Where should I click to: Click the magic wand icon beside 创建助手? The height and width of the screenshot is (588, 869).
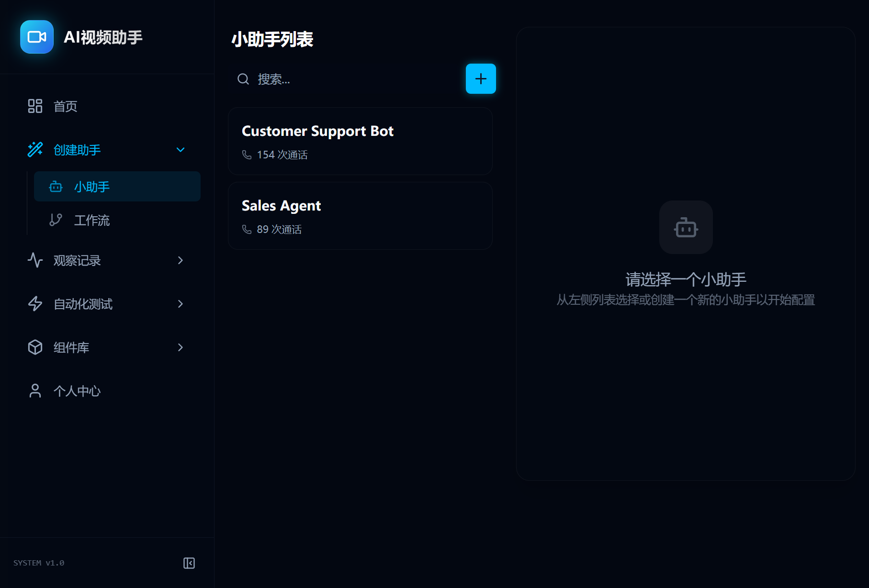point(35,149)
